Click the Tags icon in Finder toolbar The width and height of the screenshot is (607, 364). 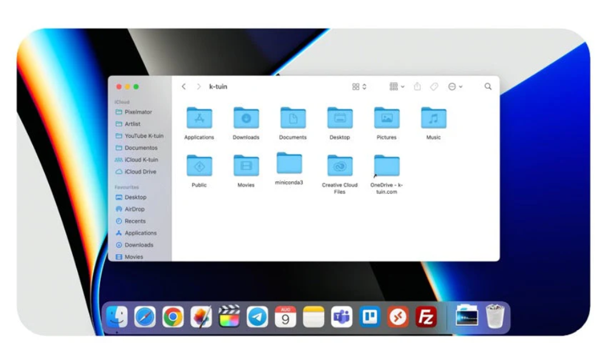[x=434, y=87]
